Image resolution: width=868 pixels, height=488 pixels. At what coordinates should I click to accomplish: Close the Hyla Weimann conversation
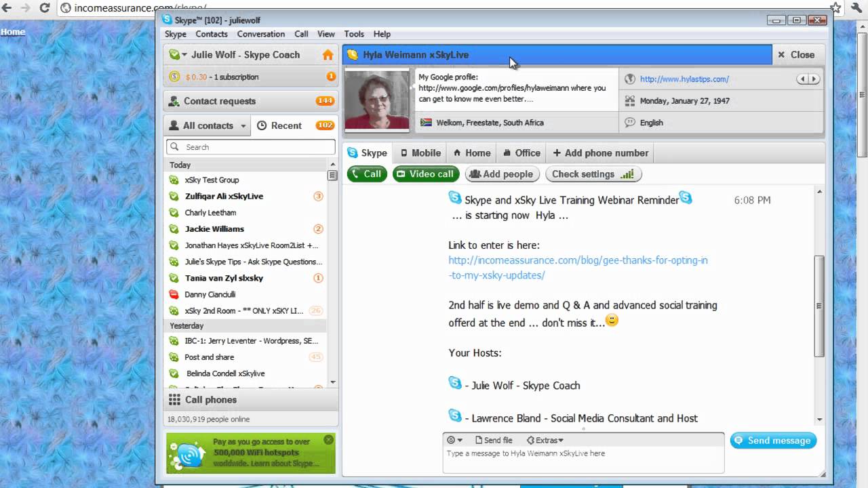point(796,55)
